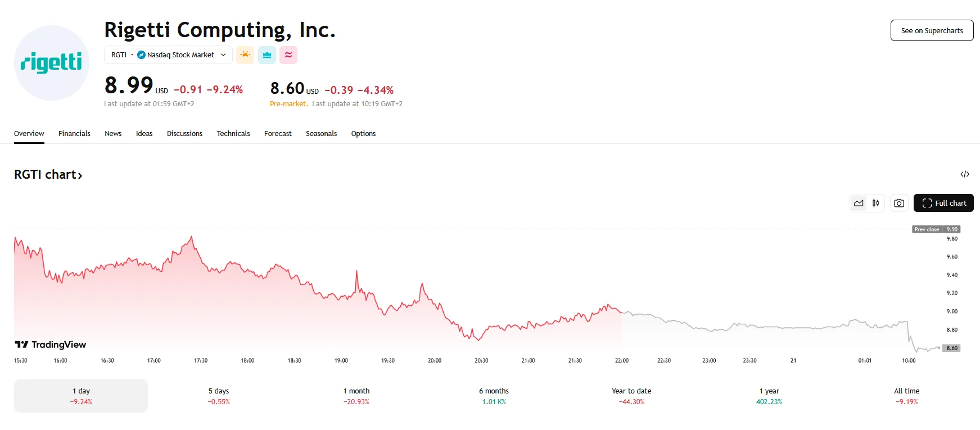Switch chart to candlestick view
The image size is (980, 430).
(875, 203)
